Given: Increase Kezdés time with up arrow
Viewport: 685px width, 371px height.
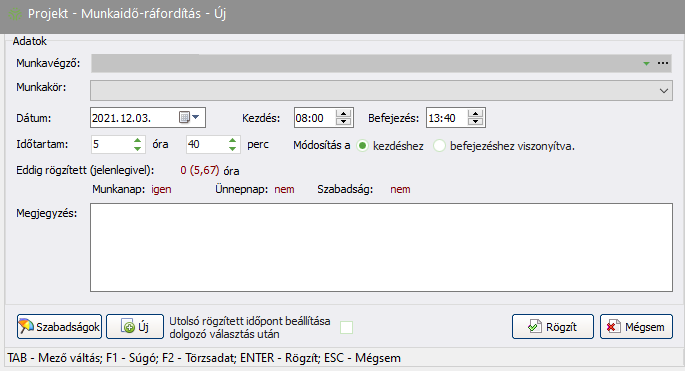Looking at the screenshot, I should [x=344, y=114].
